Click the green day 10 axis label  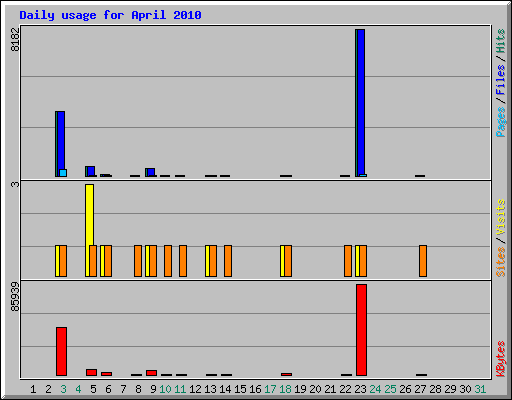[x=165, y=389]
